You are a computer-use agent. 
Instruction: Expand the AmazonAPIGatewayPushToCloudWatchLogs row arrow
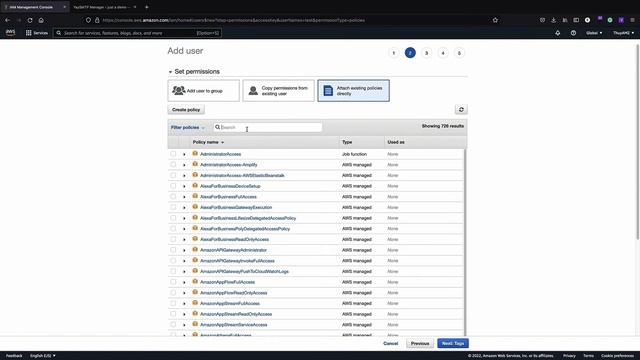184,271
